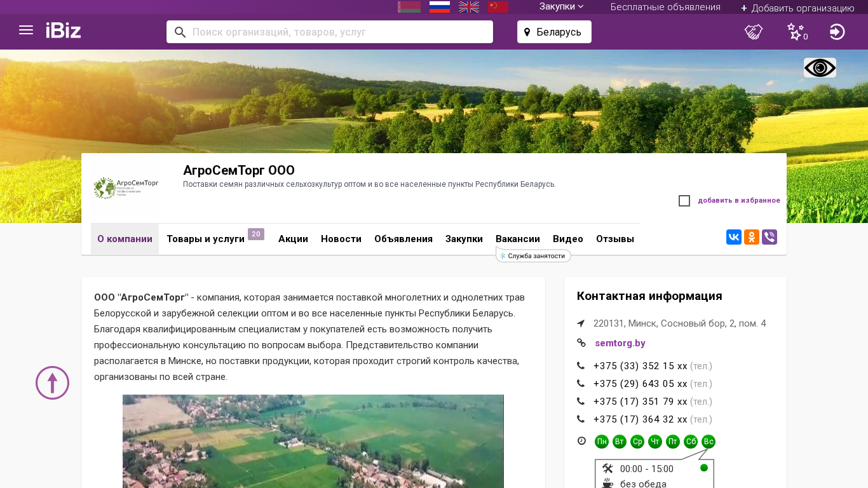Click the scroll-to-top arrow button
Screen dimensions: 868x488
point(52,383)
